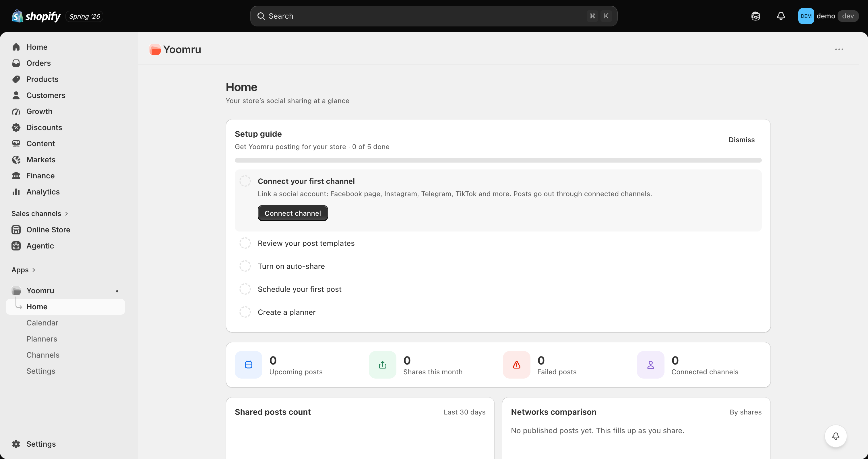The height and width of the screenshot is (459, 868).
Task: Click the 'Shared posts count' heading
Action: [273, 412]
